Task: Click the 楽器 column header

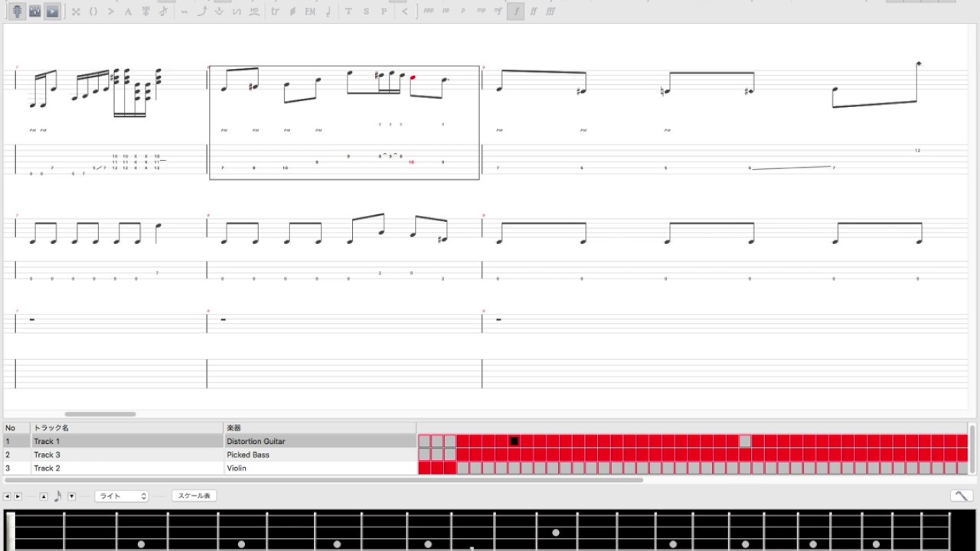Action: [319, 428]
